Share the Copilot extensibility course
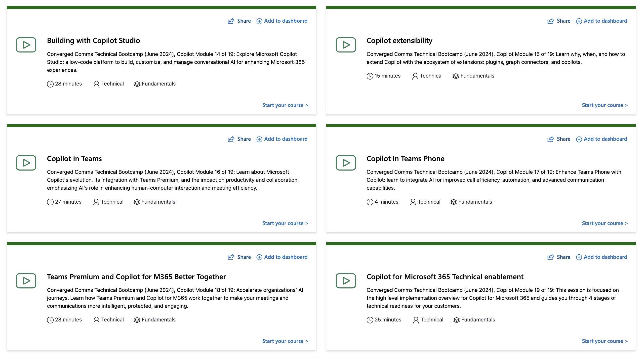Image resolution: width=644 pixels, height=358 pixels. pos(559,21)
